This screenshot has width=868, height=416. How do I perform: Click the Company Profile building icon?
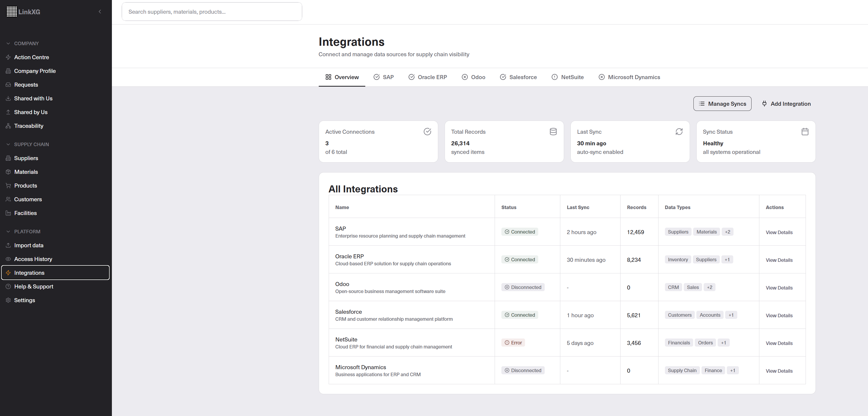pyautogui.click(x=8, y=71)
